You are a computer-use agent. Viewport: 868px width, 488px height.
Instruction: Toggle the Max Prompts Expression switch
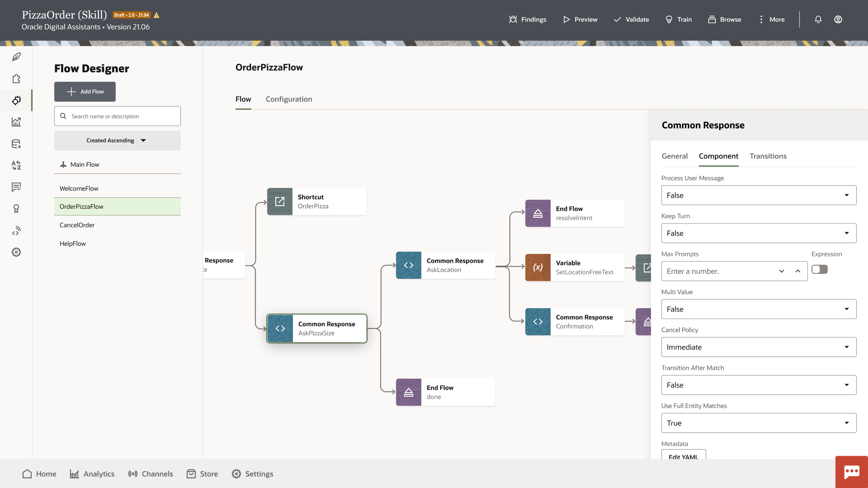pyautogui.click(x=819, y=269)
